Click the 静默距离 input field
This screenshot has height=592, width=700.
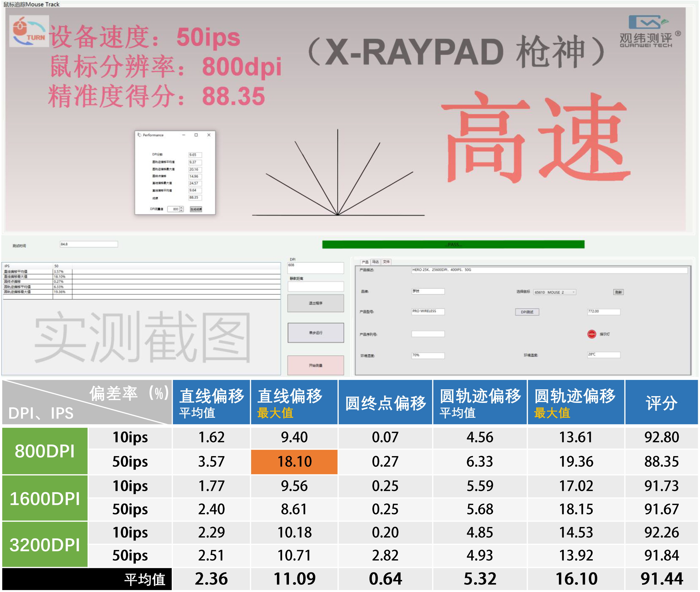pos(315,286)
